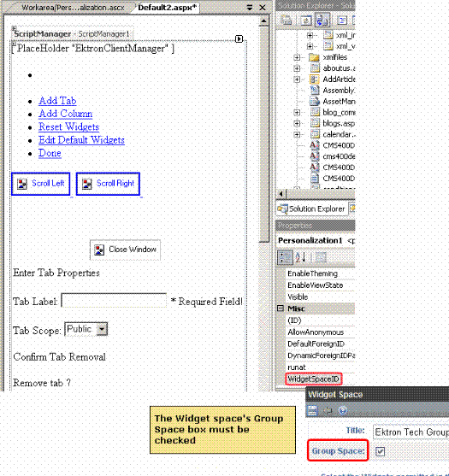
Task: Open the ScriptManager smart tag arrow
Action: 239,38
